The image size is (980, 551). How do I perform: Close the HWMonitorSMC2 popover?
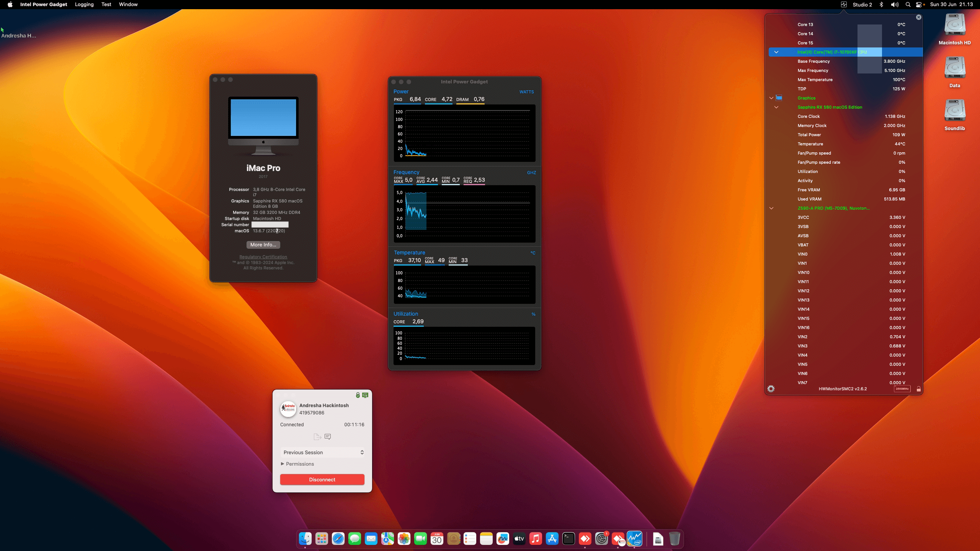coord(918,17)
